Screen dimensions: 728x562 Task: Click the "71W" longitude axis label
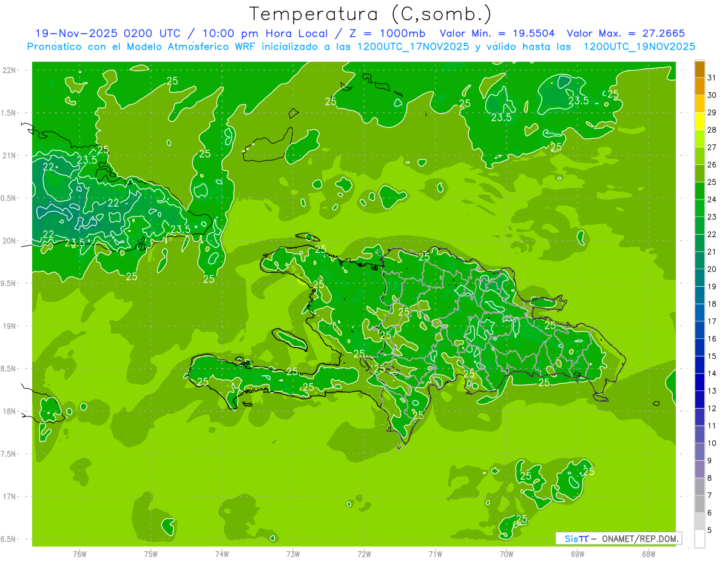(435, 554)
